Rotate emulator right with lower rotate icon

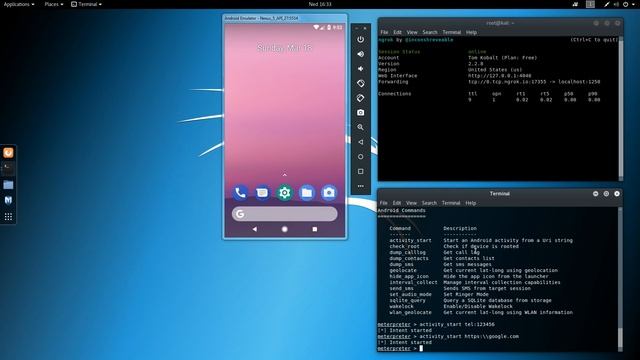(360, 98)
